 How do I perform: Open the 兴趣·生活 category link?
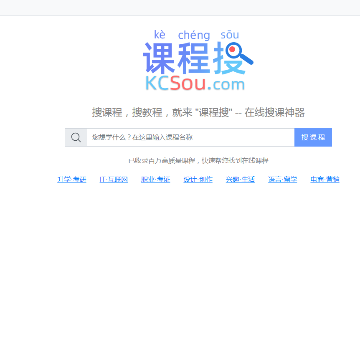point(240,179)
